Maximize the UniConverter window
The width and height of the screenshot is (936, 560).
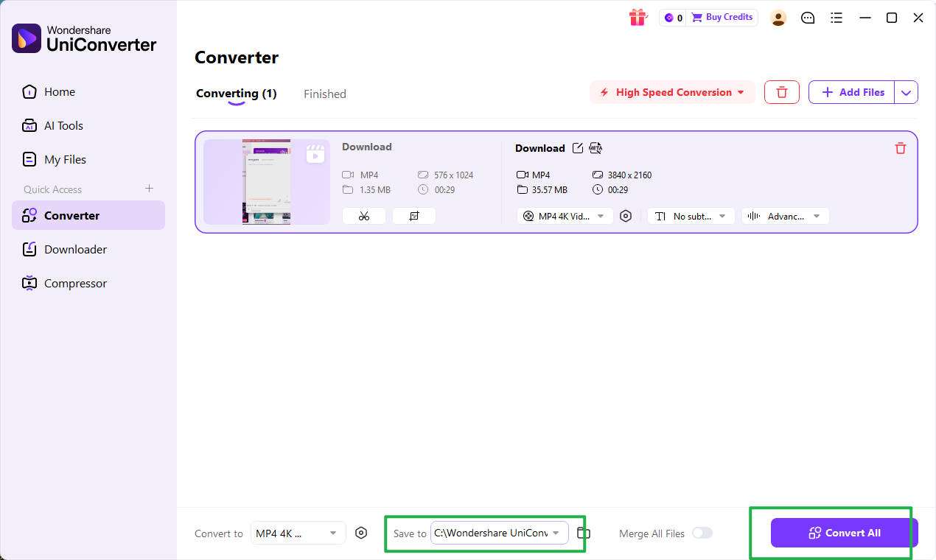click(892, 18)
